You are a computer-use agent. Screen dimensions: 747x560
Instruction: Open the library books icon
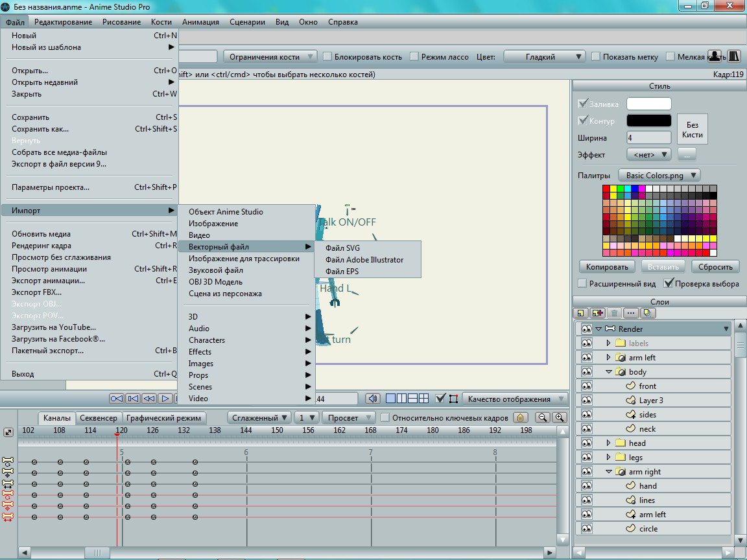pyautogui.click(x=734, y=56)
